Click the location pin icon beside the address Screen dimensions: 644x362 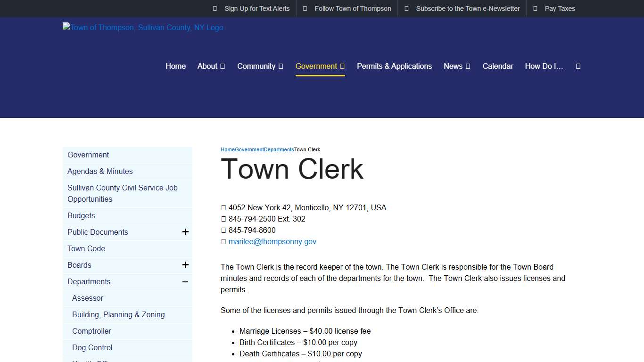coord(223,207)
